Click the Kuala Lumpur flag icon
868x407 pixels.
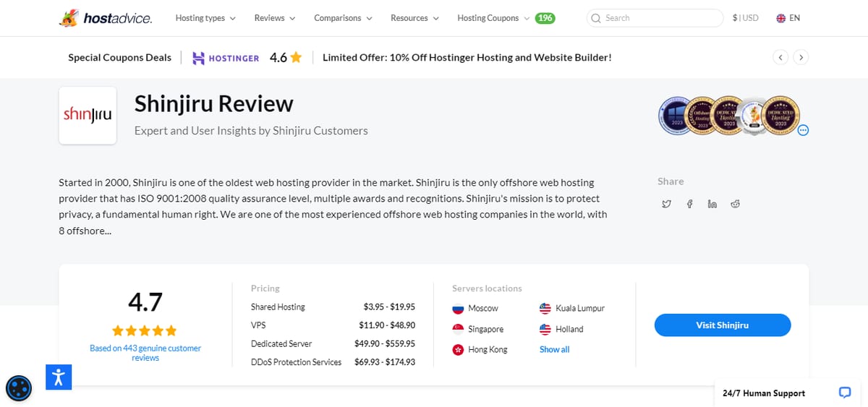[x=545, y=308]
